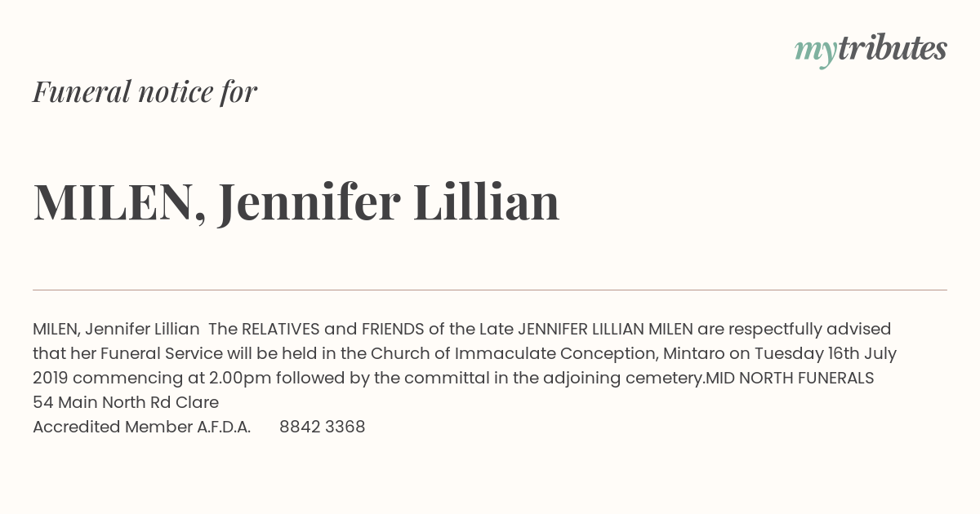Image resolution: width=980 pixels, height=514 pixels.
Task: Click the phone number 8842 3368
Action: tap(323, 427)
